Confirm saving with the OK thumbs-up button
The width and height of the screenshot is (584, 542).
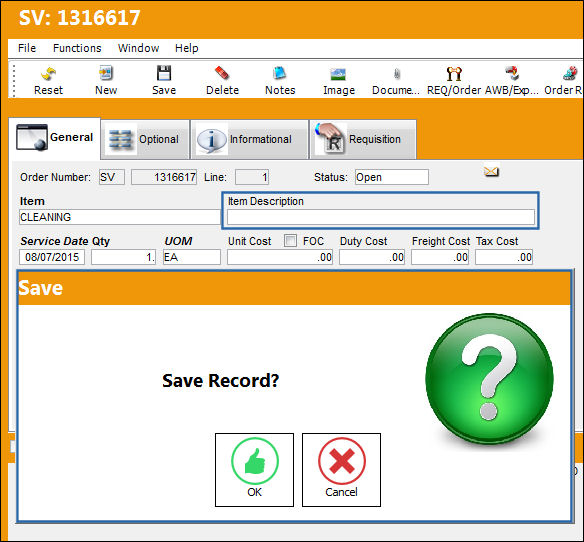254,470
